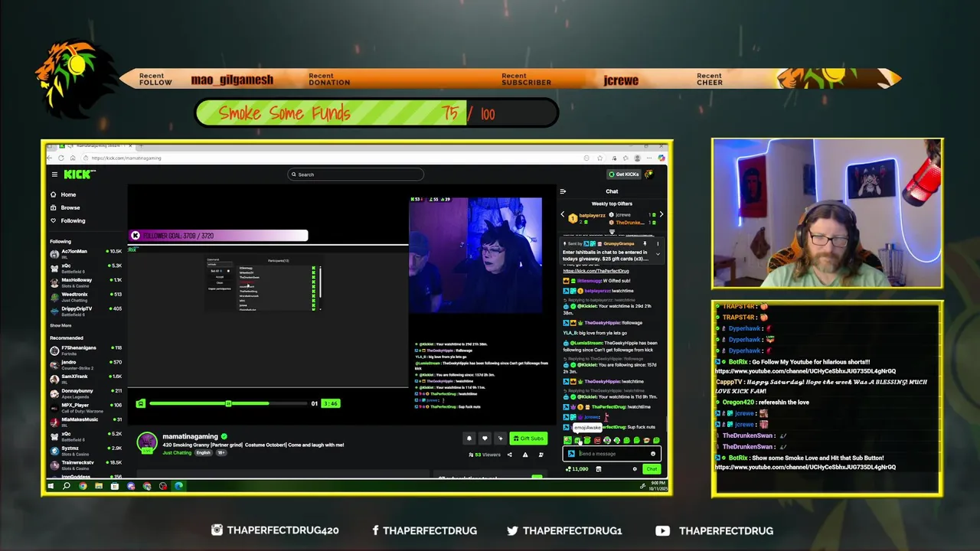The height and width of the screenshot is (551, 980).
Task: Go back with the browser back arrow
Action: point(51,158)
